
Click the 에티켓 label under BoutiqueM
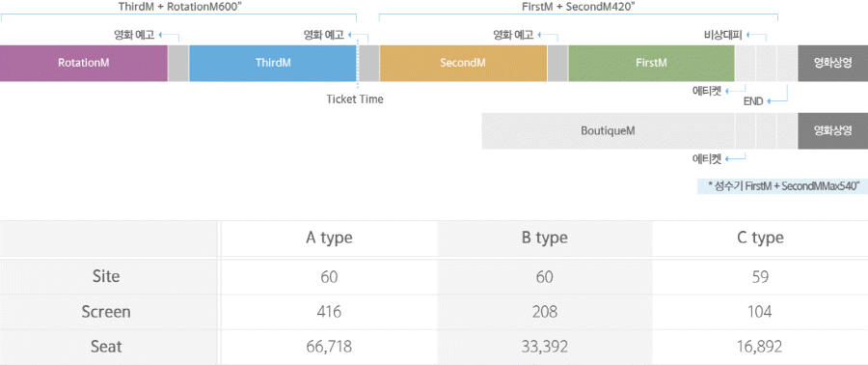click(707, 159)
